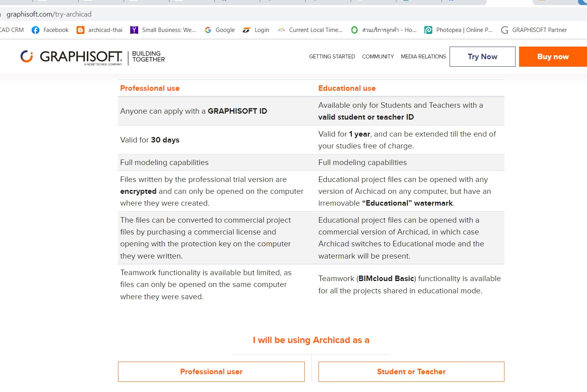This screenshot has height=392, width=587.
Task: Open the archicad-thai Blogger bookmark
Action: coord(99,30)
